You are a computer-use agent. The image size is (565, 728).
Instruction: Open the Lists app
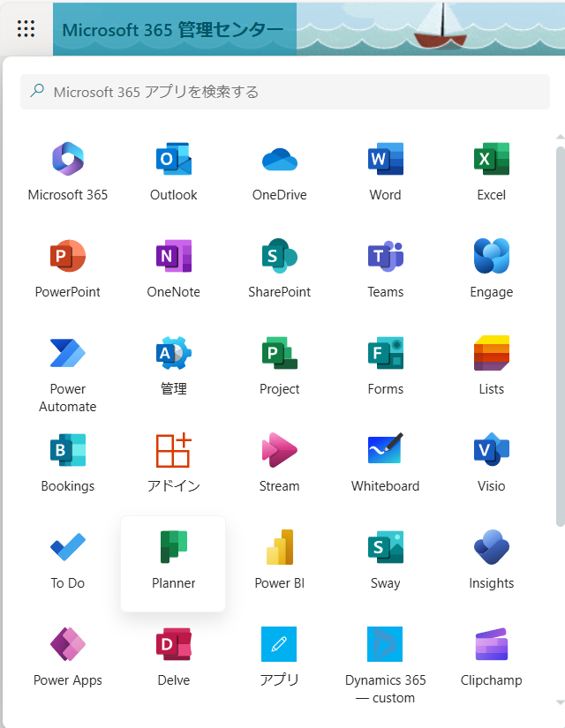(491, 366)
